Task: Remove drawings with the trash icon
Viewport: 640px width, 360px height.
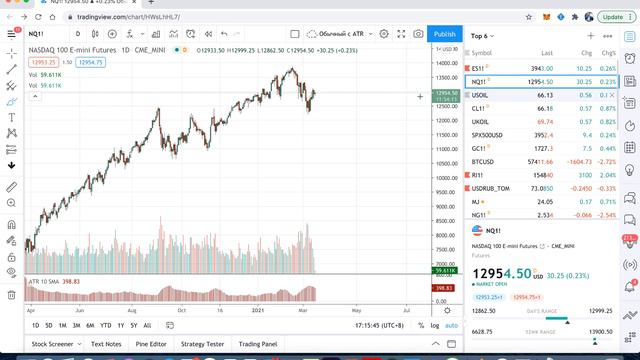Action: [x=11, y=295]
